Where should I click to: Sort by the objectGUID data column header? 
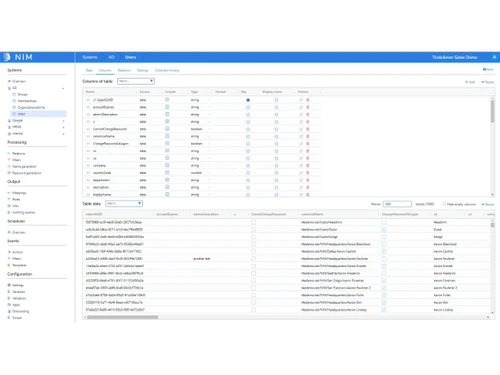[94, 214]
